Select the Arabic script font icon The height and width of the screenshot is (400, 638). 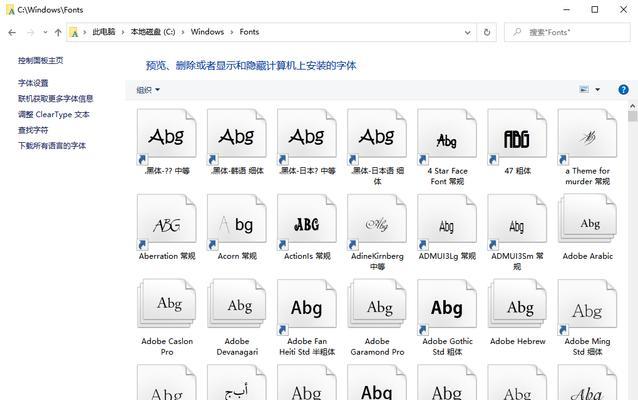click(x=237, y=383)
